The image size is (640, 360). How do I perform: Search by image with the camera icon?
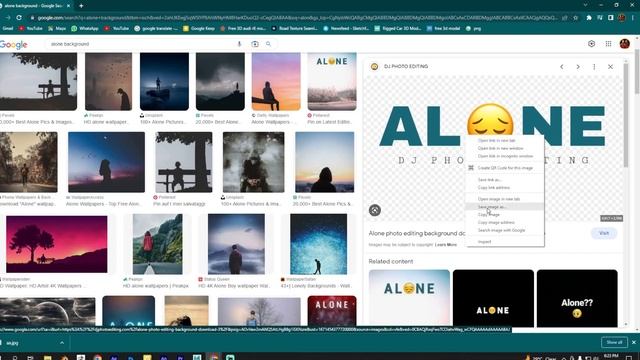click(255, 44)
